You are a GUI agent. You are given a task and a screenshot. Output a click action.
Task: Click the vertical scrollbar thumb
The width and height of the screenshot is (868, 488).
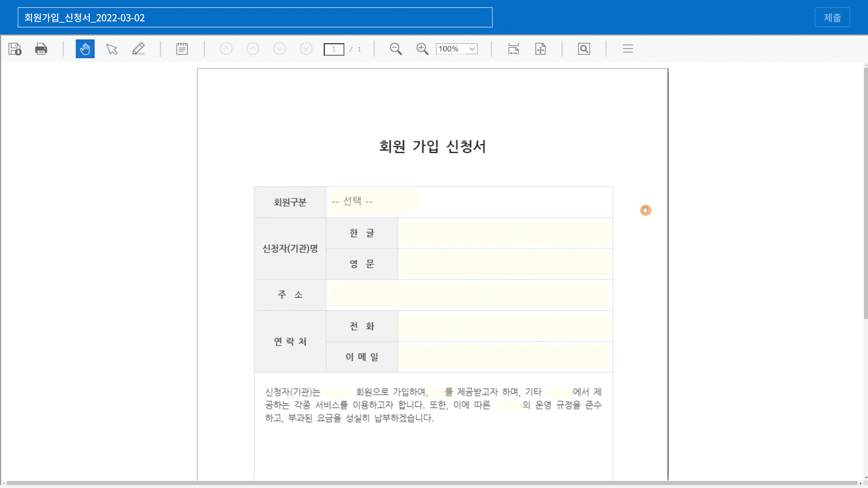(865, 193)
